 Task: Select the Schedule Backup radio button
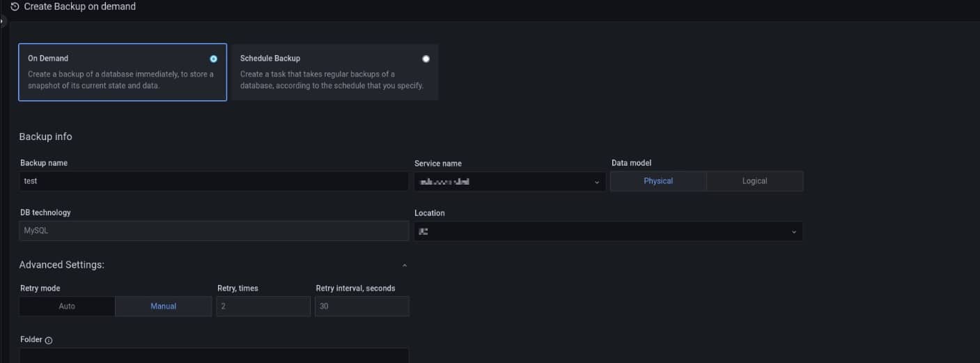[x=426, y=59]
